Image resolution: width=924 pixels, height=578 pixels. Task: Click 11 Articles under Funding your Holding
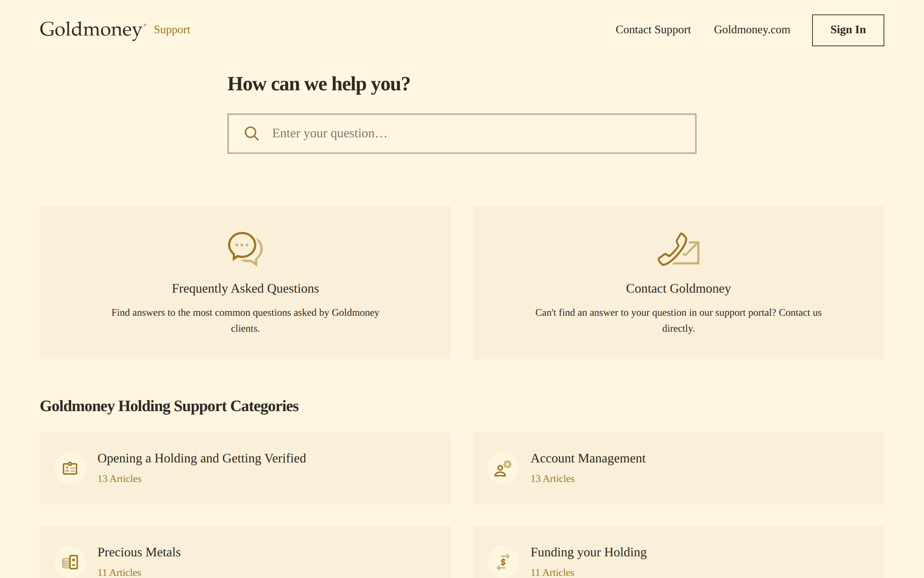tap(552, 572)
